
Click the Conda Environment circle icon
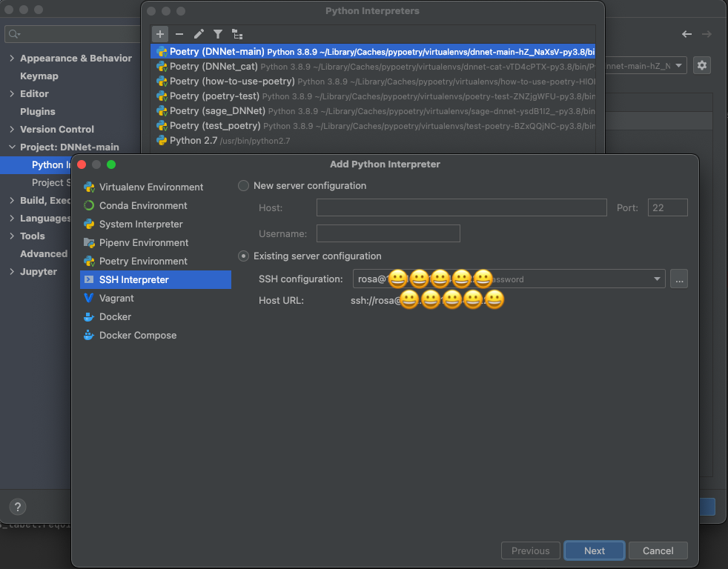89,206
